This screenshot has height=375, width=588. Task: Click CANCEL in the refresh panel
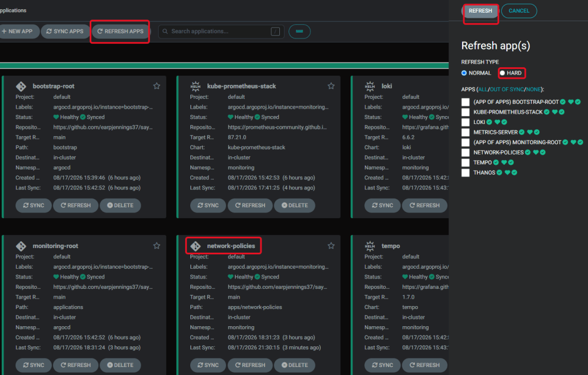[519, 11]
